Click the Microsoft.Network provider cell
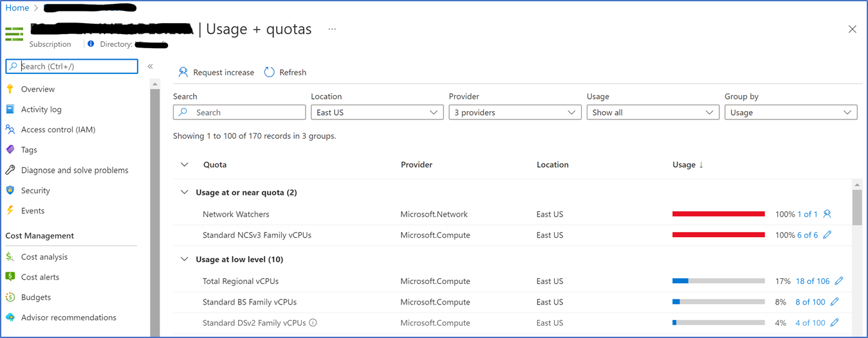The image size is (868, 338). (434, 214)
